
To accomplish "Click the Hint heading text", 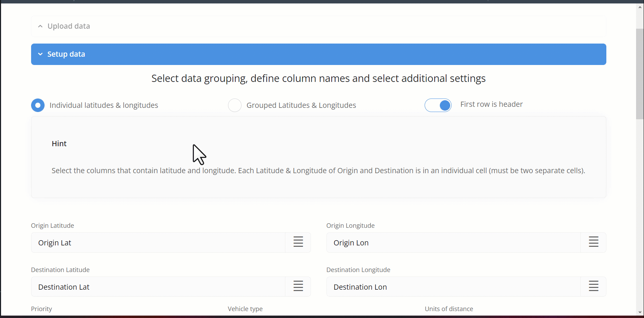I will (x=59, y=143).
